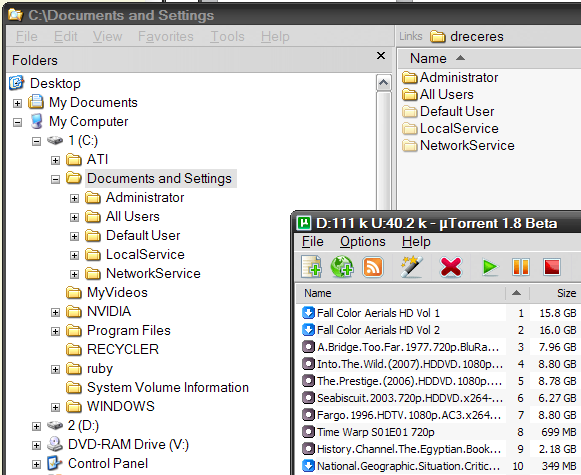The image size is (581, 475).
Task: Expand the ruby folder node
Action: coord(55,369)
